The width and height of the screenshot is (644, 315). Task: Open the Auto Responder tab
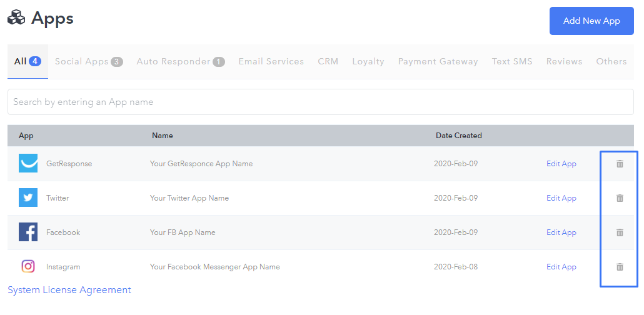coord(181,62)
